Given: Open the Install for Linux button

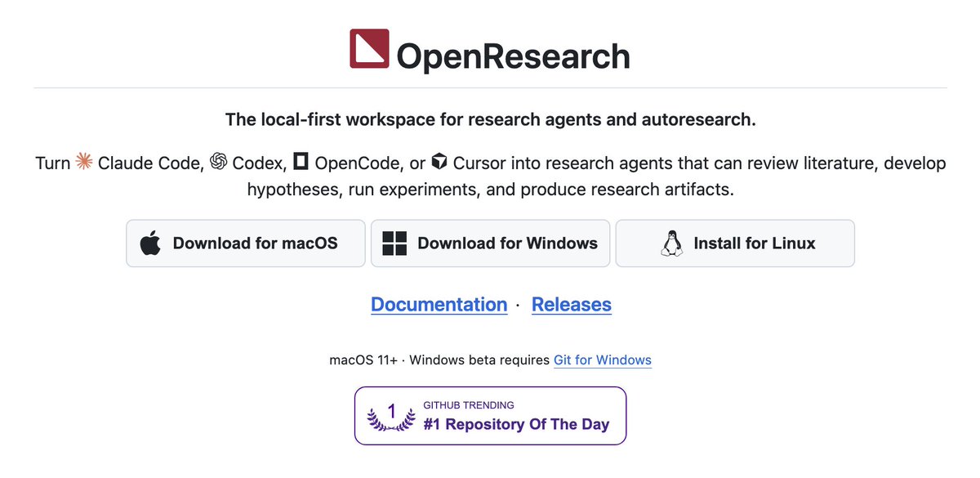Looking at the screenshot, I should pyautogui.click(x=735, y=243).
